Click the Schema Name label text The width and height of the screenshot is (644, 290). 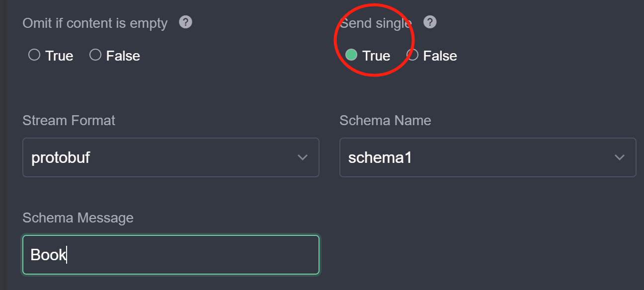click(385, 120)
